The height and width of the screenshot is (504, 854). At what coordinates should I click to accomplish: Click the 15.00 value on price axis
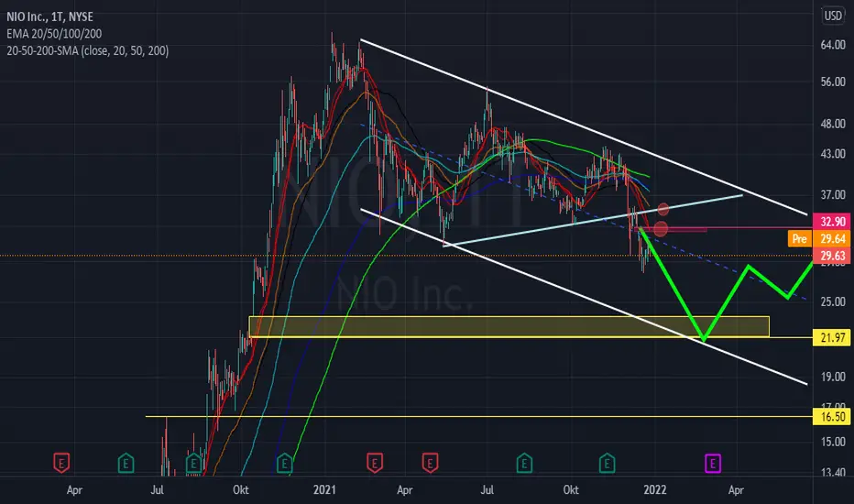pos(833,442)
